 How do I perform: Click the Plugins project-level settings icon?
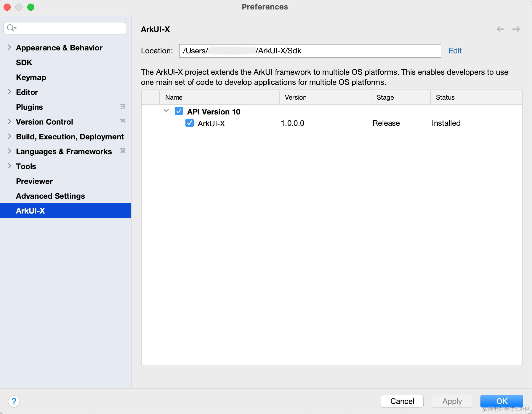tap(122, 106)
